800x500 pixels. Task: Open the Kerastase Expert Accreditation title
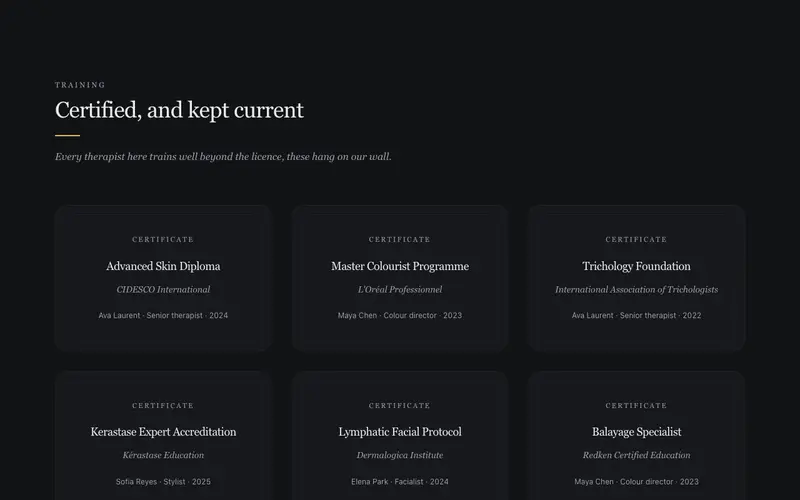163,432
